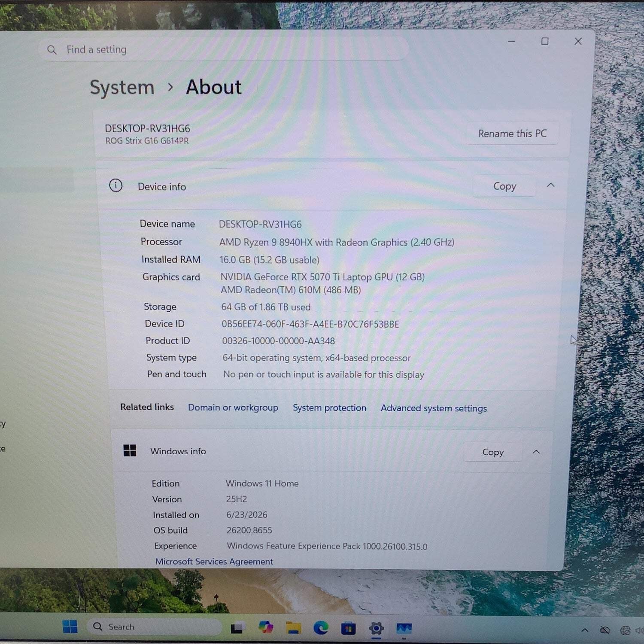This screenshot has height=644, width=644.
Task: Click the Settings gear taskbar icon
Action: 376,629
